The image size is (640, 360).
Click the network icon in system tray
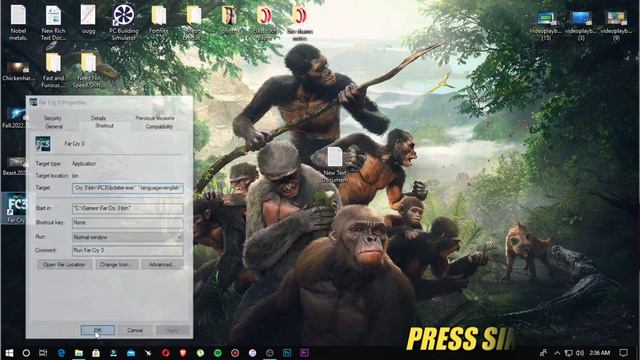568,353
